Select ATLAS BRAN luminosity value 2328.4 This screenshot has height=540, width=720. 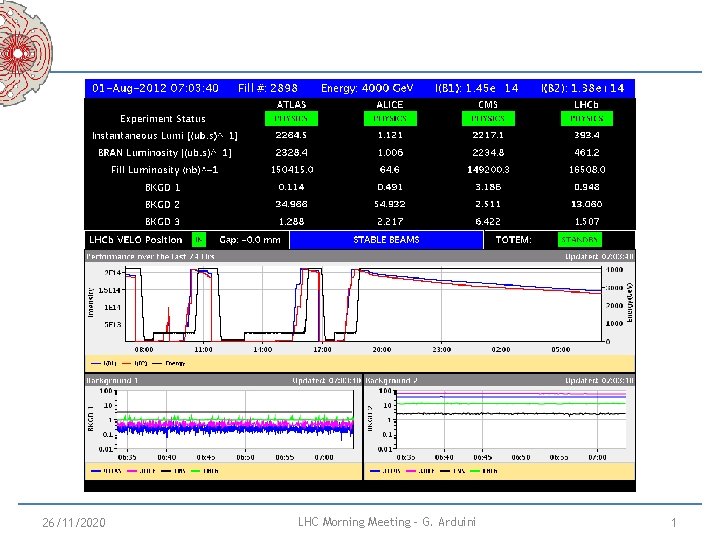pos(291,152)
